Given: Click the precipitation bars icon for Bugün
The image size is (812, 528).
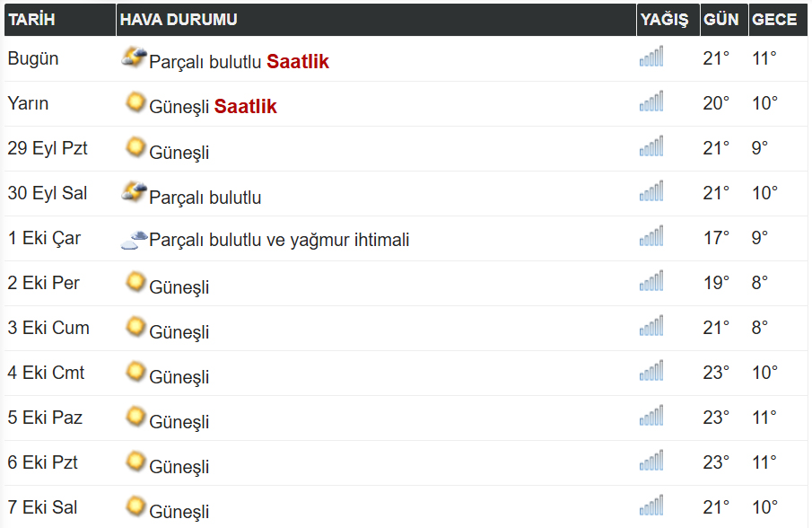Looking at the screenshot, I should coord(651,57).
